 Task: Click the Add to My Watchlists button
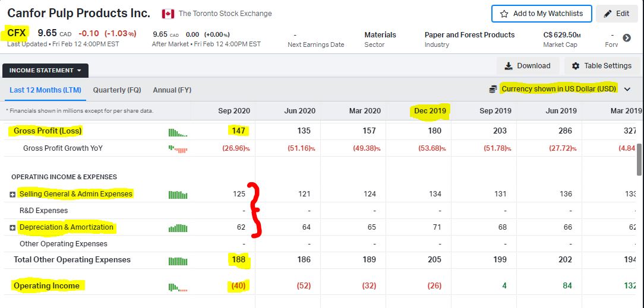tap(541, 14)
